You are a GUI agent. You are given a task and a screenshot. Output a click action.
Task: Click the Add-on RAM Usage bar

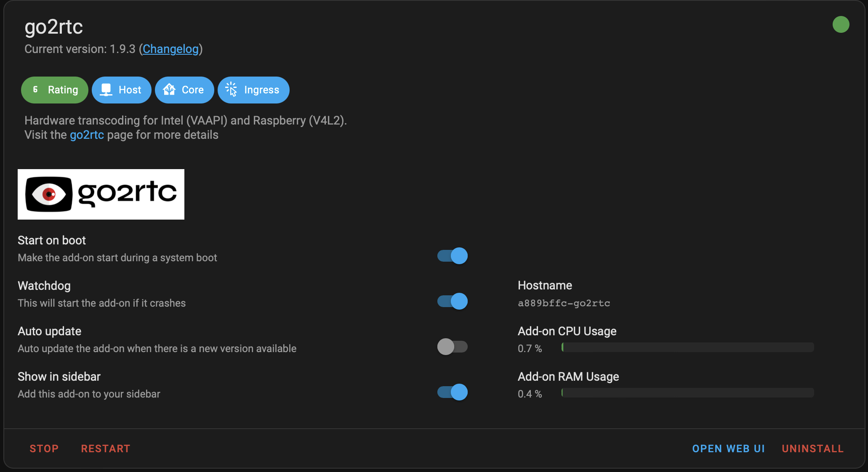coord(687,393)
